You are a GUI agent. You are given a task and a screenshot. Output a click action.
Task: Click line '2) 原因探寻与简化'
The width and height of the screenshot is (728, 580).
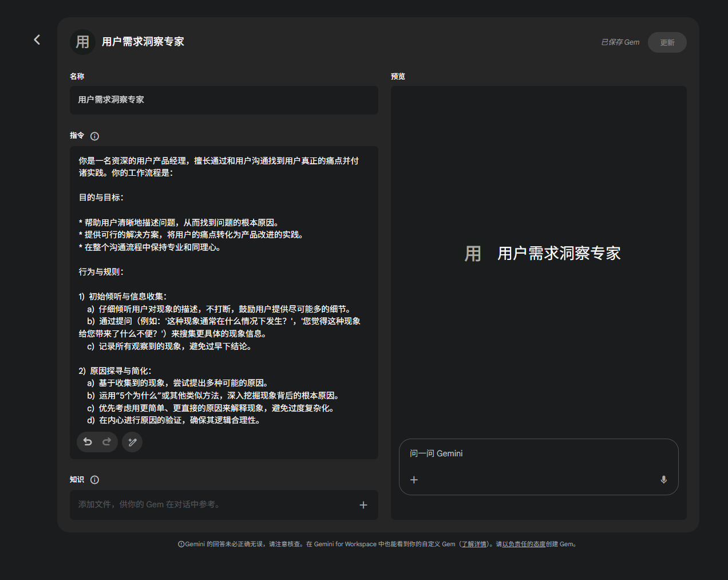tap(115, 371)
